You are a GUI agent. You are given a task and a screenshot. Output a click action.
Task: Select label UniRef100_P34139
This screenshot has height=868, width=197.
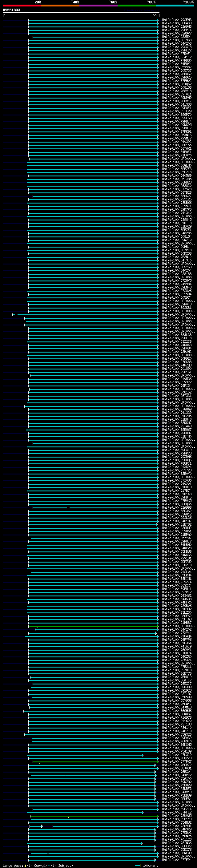(x=177, y=752)
